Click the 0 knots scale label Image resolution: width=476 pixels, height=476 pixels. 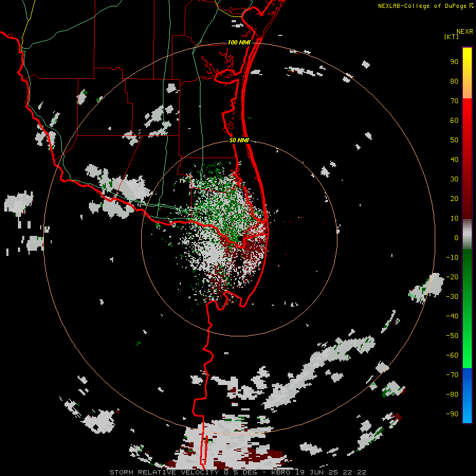(x=456, y=237)
